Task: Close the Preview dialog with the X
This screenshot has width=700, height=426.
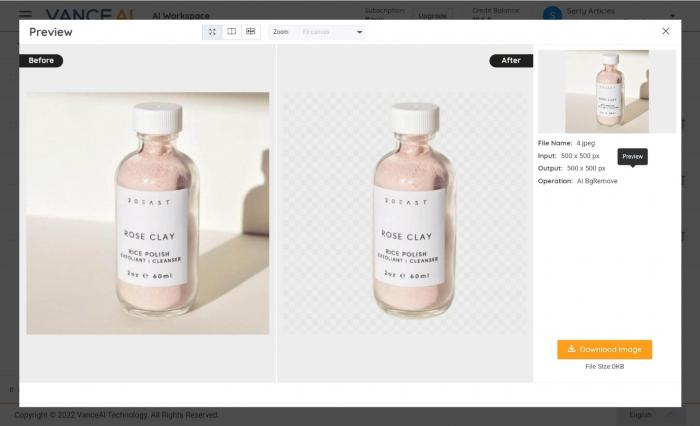Action: point(666,31)
